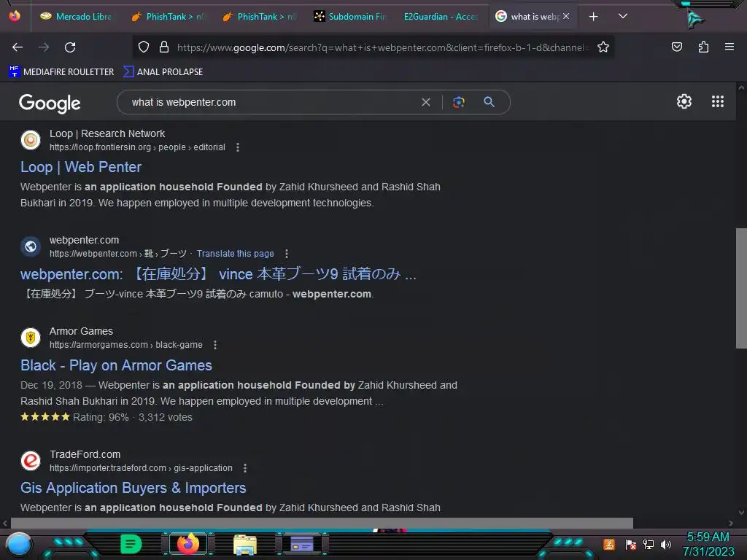
Task: Switch to the Subdomain Finder tab
Action: (x=350, y=17)
